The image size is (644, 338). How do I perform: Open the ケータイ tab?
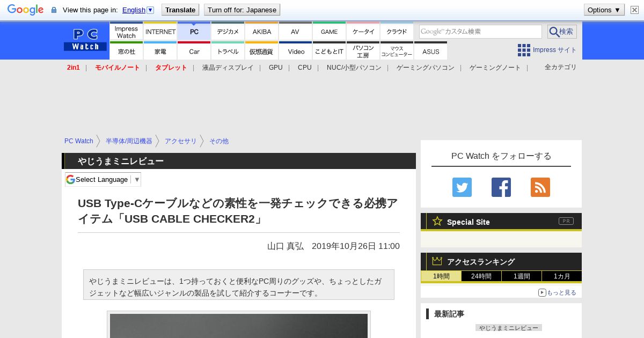[x=363, y=32]
